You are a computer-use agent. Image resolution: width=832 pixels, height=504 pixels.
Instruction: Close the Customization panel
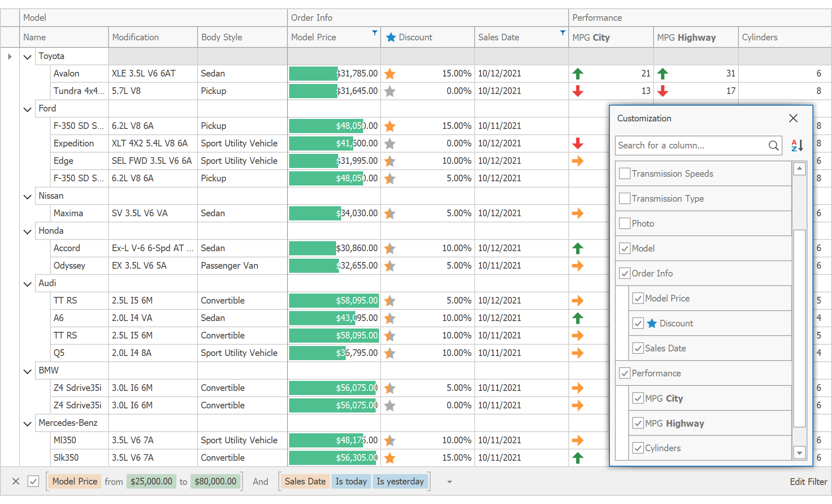(x=793, y=118)
